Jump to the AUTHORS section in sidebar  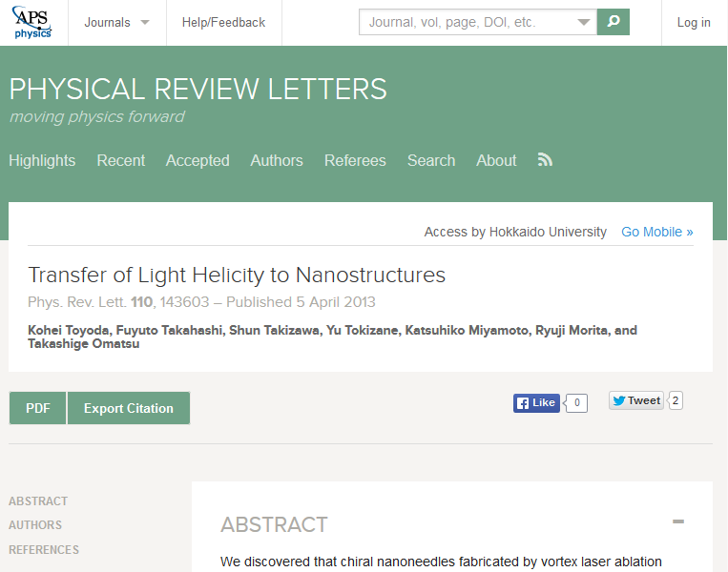point(35,524)
